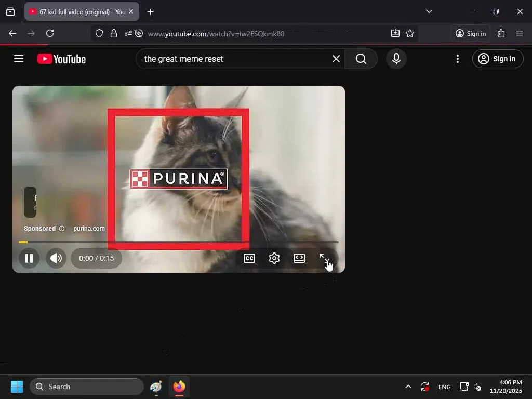Show hidden system tray icons
This screenshot has height=399, width=532.
[x=408, y=387]
